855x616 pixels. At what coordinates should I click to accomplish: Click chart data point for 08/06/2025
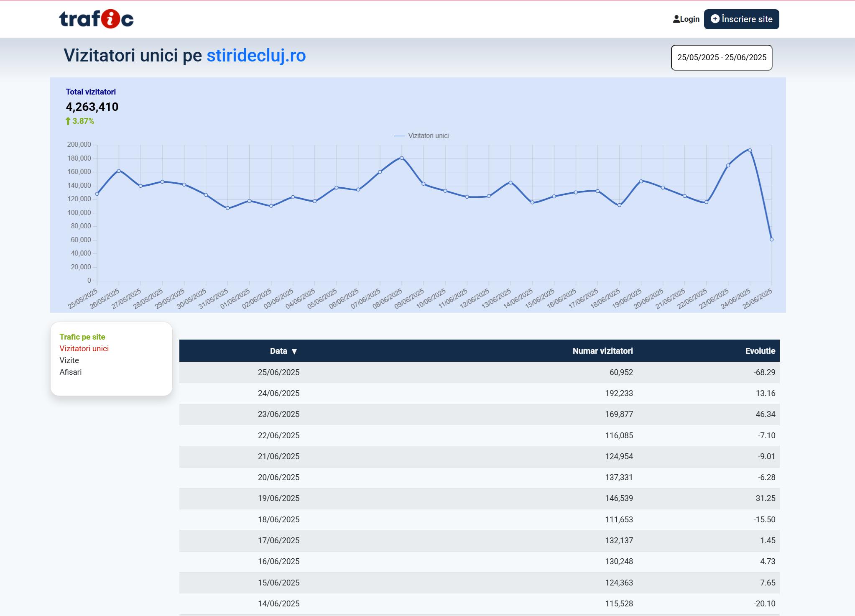[x=402, y=158]
